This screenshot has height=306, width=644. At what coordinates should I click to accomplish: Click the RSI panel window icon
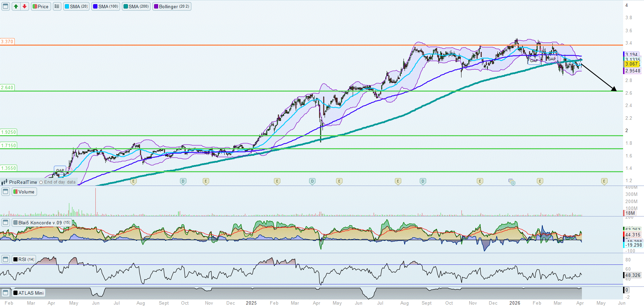(x=5, y=259)
